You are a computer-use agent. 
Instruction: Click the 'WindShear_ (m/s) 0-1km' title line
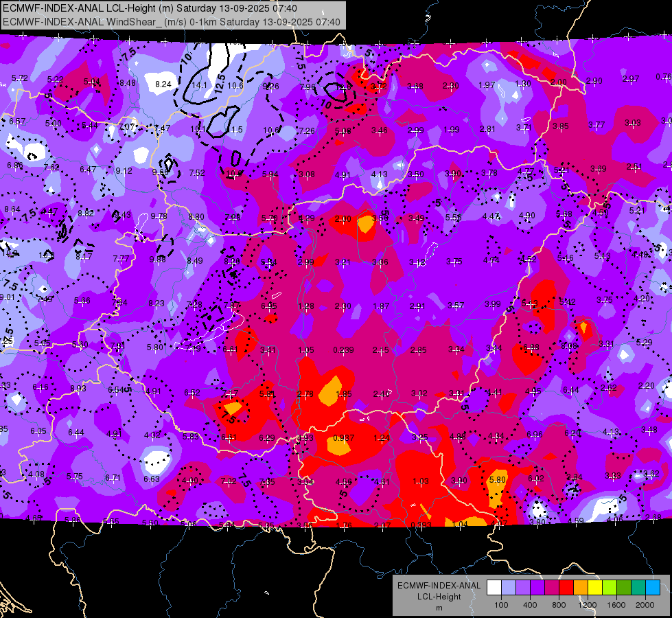tap(172, 22)
